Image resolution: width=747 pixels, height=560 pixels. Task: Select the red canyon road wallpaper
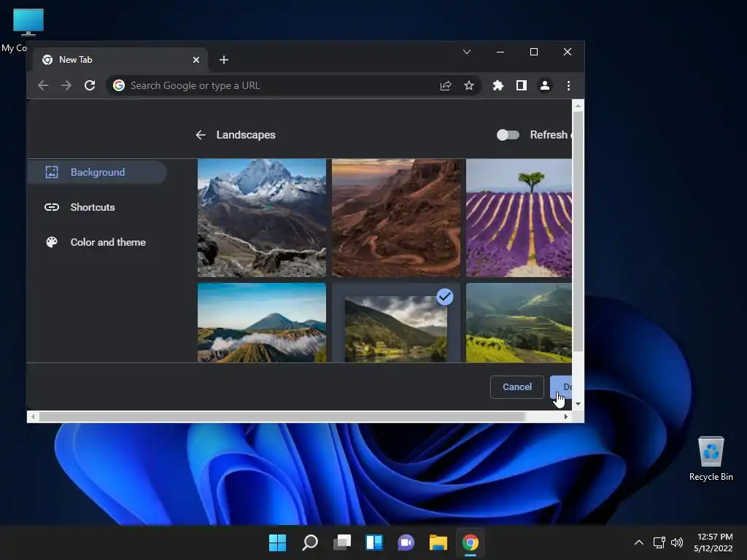pyautogui.click(x=396, y=217)
